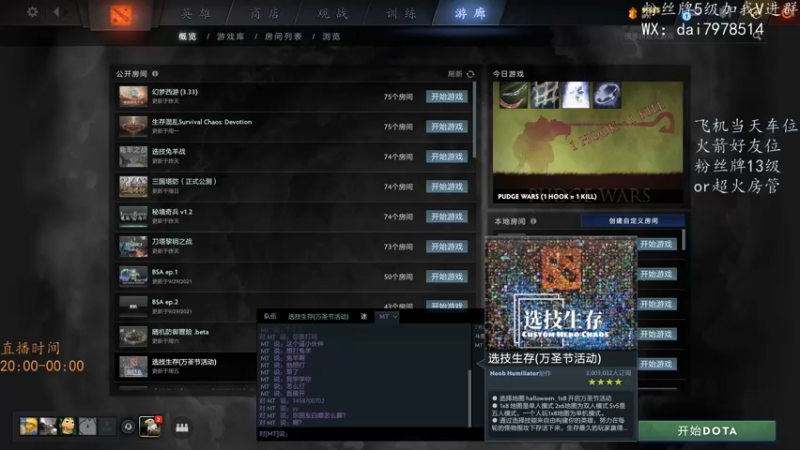The width and height of the screenshot is (800, 450).
Task: Open the 英雄 (Heroes) tab
Action: pos(196,13)
